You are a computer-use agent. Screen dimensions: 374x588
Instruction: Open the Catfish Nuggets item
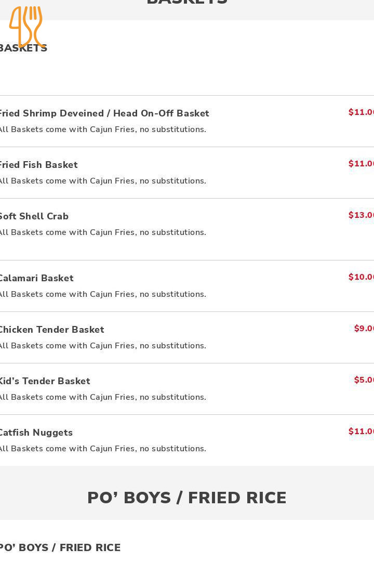tap(36, 433)
